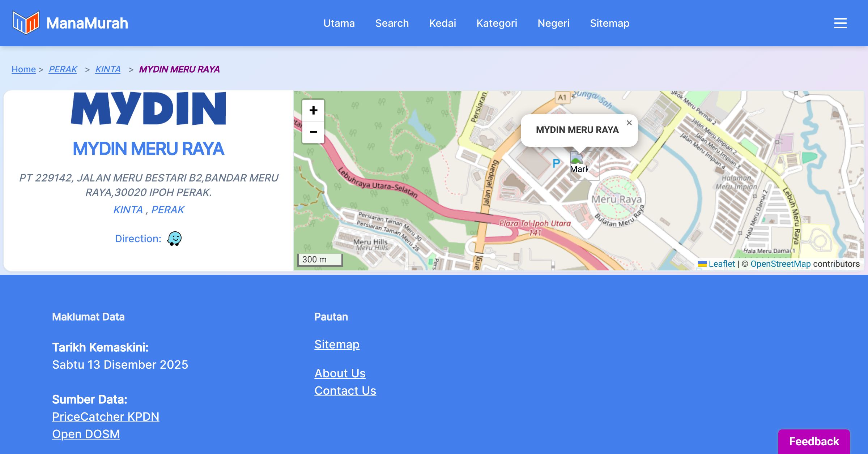
Task: Go to the Search page
Action: (x=392, y=23)
